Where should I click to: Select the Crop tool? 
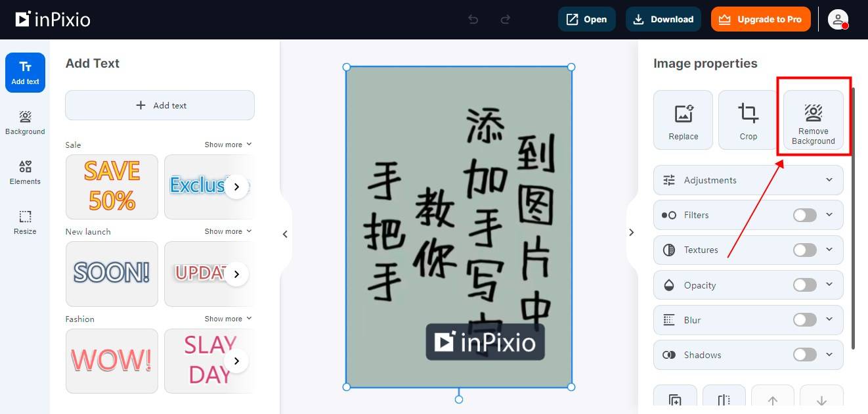(x=748, y=120)
